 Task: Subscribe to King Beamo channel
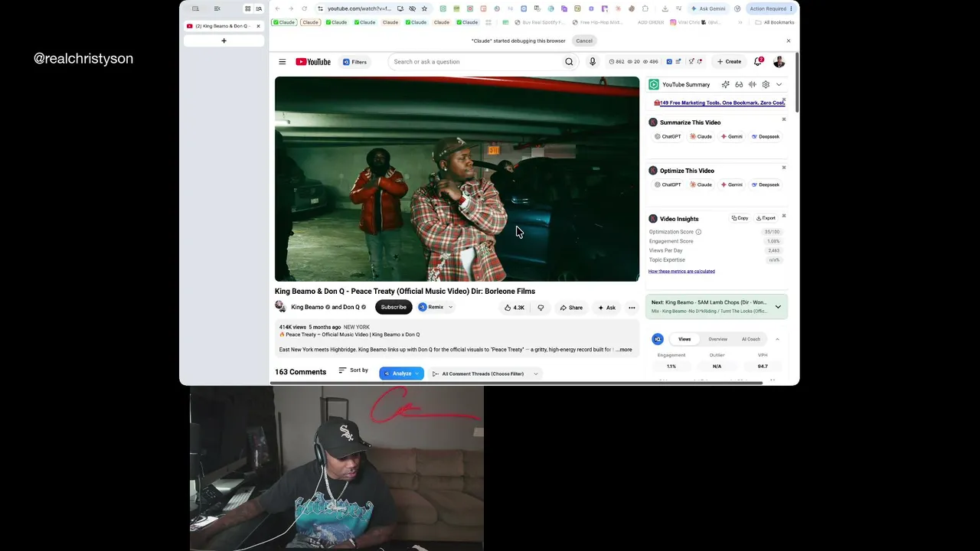tap(394, 307)
